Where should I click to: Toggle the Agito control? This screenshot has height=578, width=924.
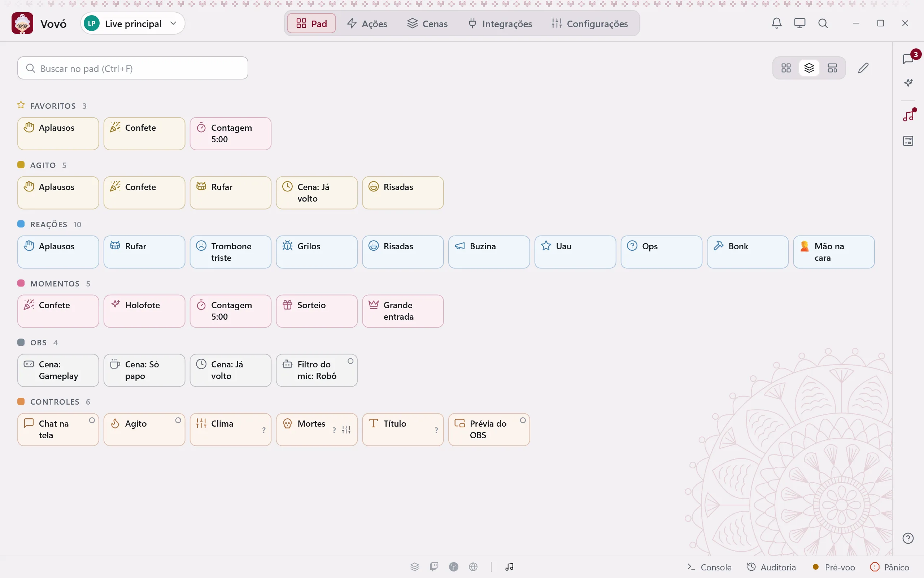pyautogui.click(x=144, y=429)
